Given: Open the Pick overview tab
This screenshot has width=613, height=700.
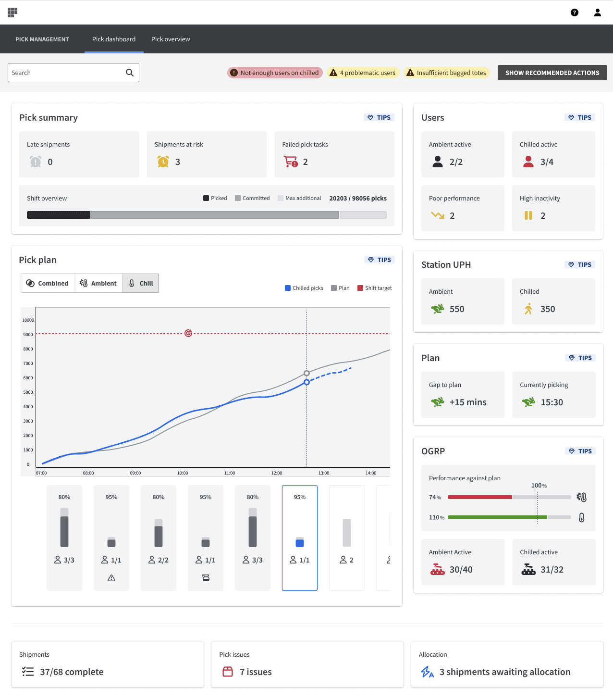Looking at the screenshot, I should (171, 39).
